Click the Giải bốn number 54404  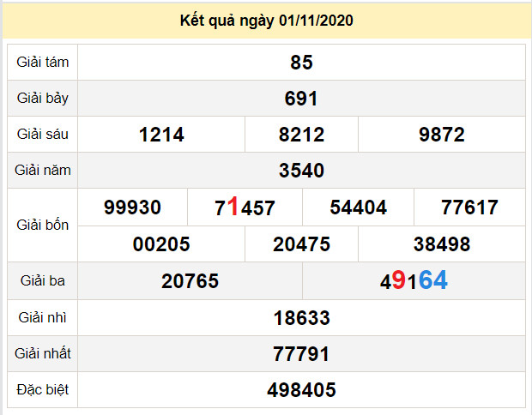pyautogui.click(x=359, y=207)
